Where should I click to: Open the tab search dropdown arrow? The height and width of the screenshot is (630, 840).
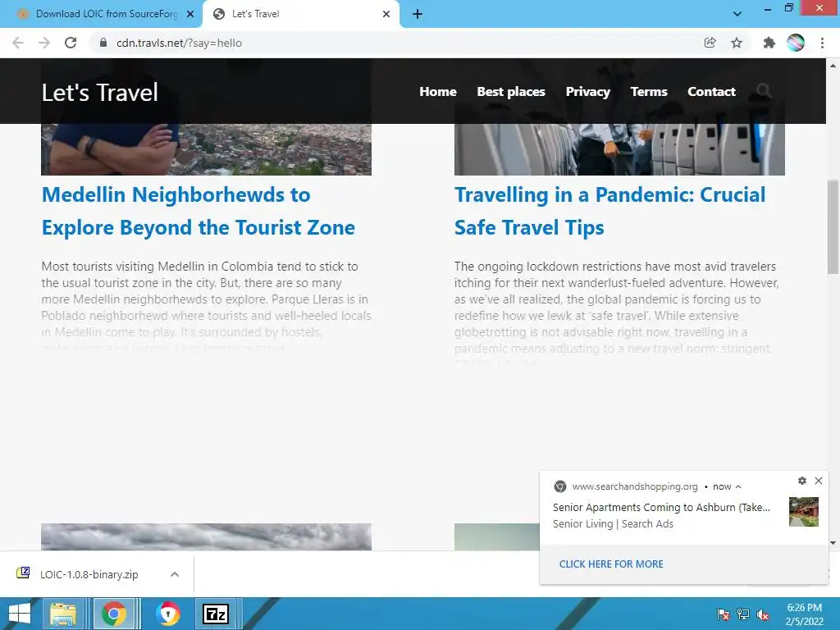pyautogui.click(x=737, y=14)
